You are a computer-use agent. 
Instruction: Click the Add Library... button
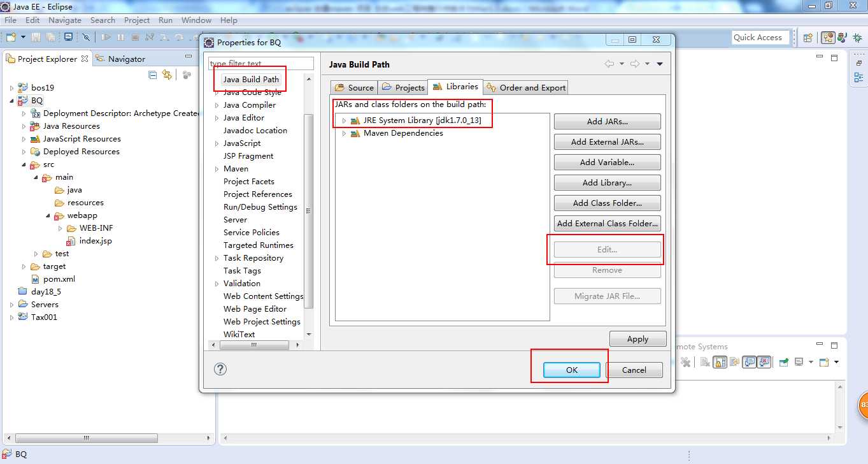[607, 182]
